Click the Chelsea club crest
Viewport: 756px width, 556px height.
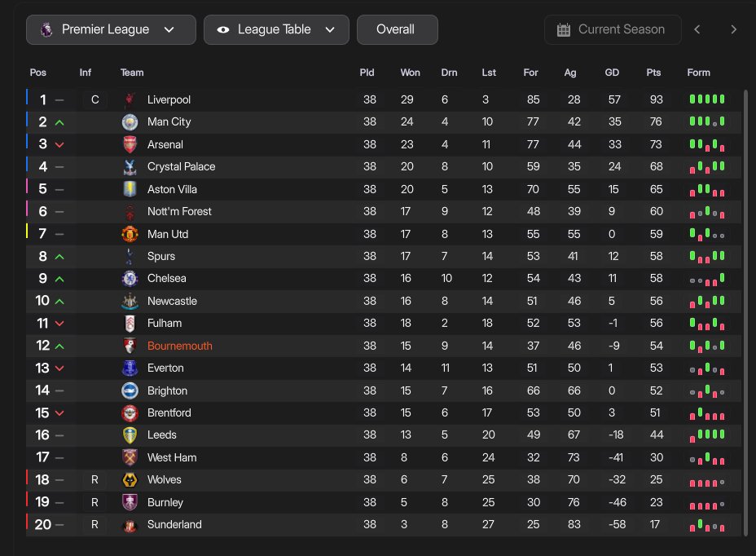pos(130,279)
